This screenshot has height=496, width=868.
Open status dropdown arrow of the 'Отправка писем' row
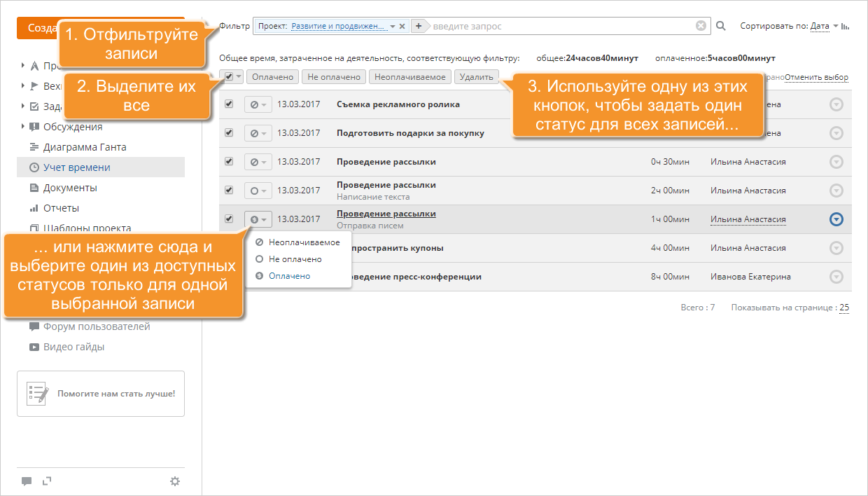264,220
